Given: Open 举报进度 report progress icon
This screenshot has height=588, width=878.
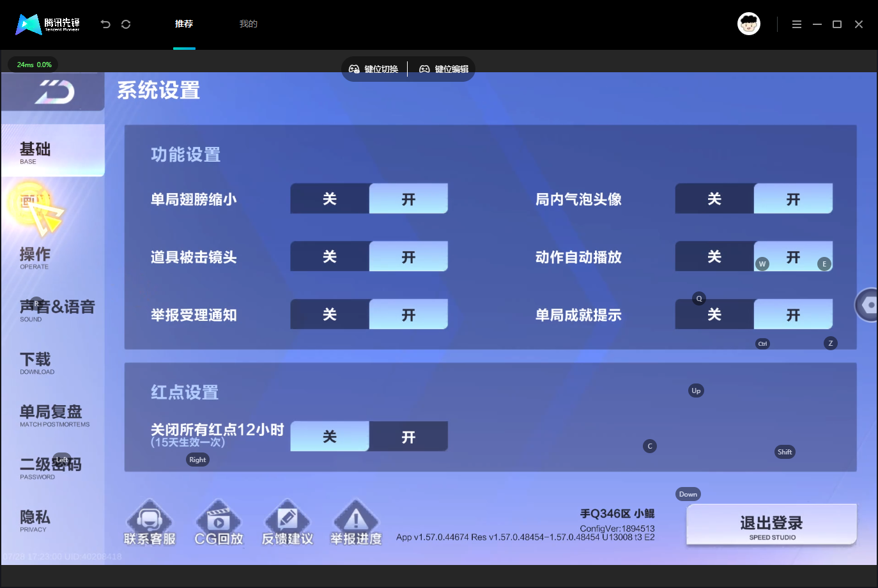Looking at the screenshot, I should pyautogui.click(x=356, y=523).
